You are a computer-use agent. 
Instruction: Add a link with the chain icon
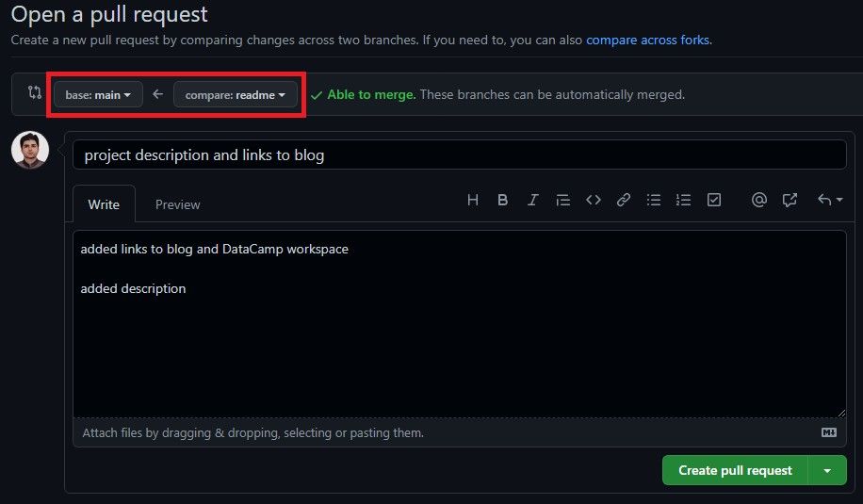[x=624, y=200]
